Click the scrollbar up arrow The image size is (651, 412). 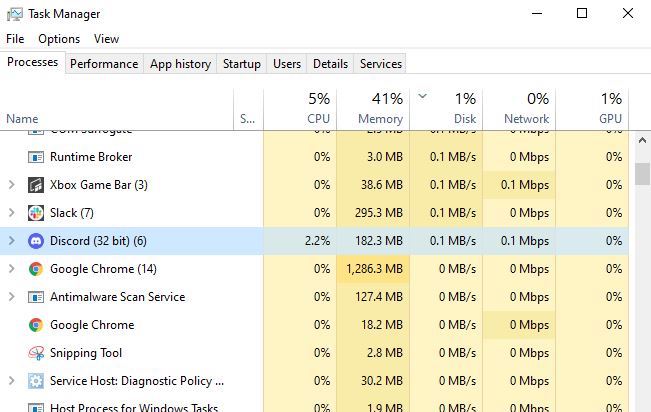(x=642, y=140)
